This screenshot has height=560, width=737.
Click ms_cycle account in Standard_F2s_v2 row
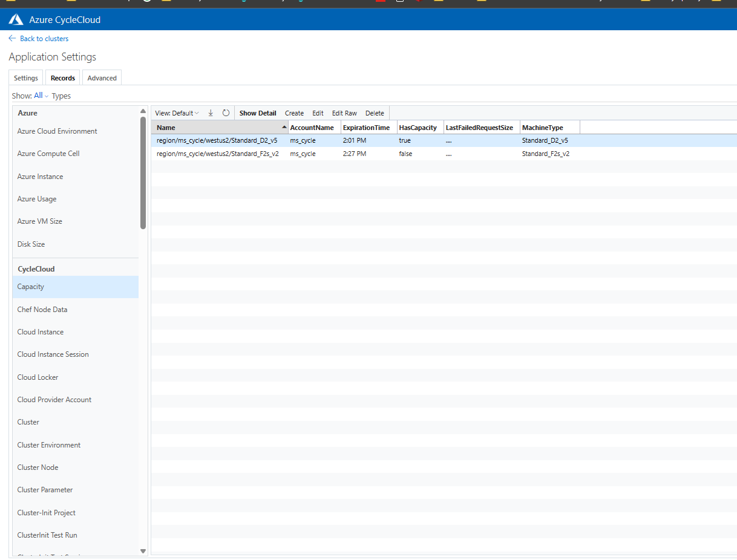tap(303, 154)
